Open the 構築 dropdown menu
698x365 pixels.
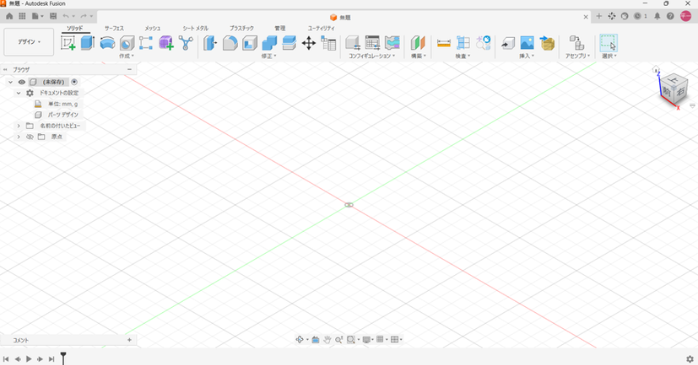coord(418,56)
